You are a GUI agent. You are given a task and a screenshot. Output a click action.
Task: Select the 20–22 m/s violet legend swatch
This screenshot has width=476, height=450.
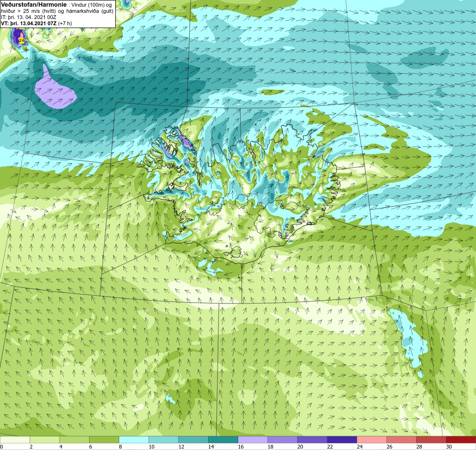[x=312, y=440]
